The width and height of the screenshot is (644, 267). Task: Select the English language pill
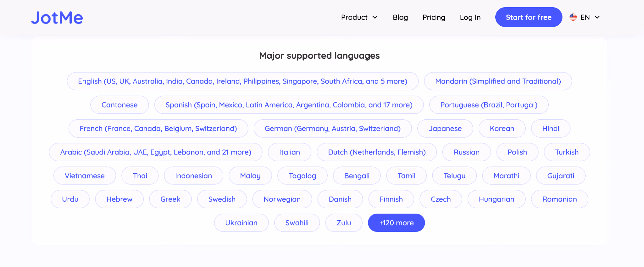tap(242, 81)
